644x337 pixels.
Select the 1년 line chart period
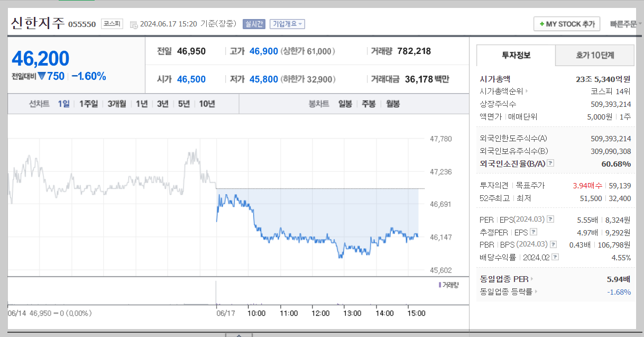coord(141,104)
